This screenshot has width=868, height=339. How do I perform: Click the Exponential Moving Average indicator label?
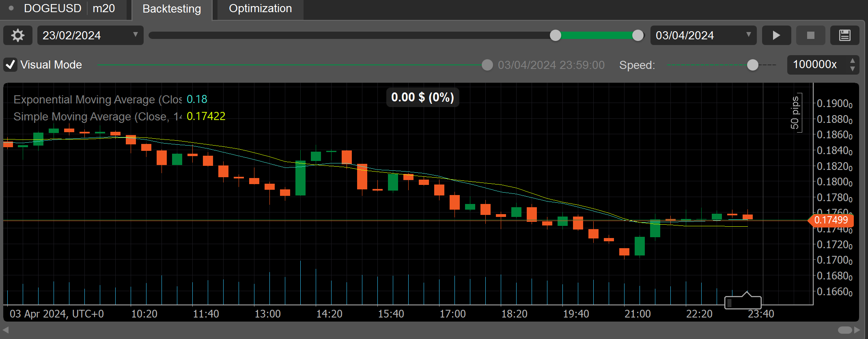point(97,100)
